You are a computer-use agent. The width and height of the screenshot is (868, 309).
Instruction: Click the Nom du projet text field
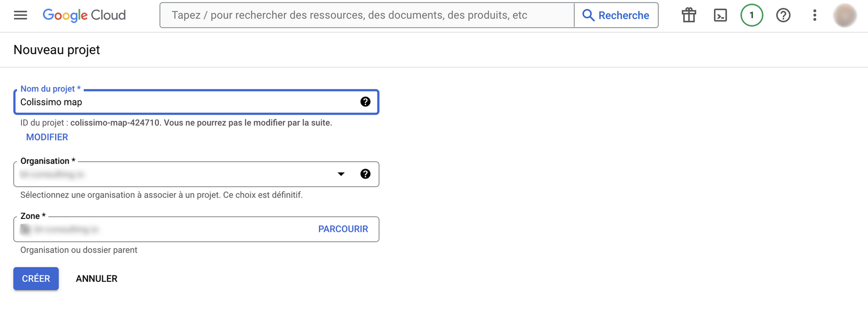click(196, 102)
